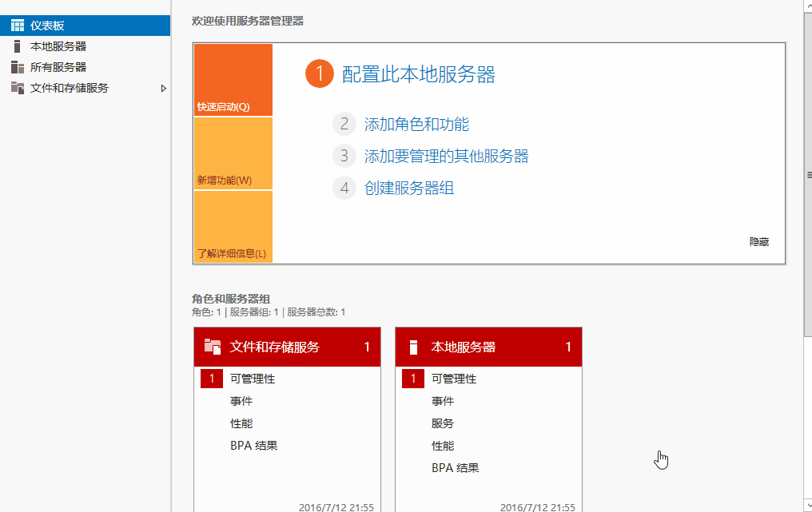Click the vertical scrollbar thumb
The height and width of the screenshot is (512, 812).
(808, 175)
